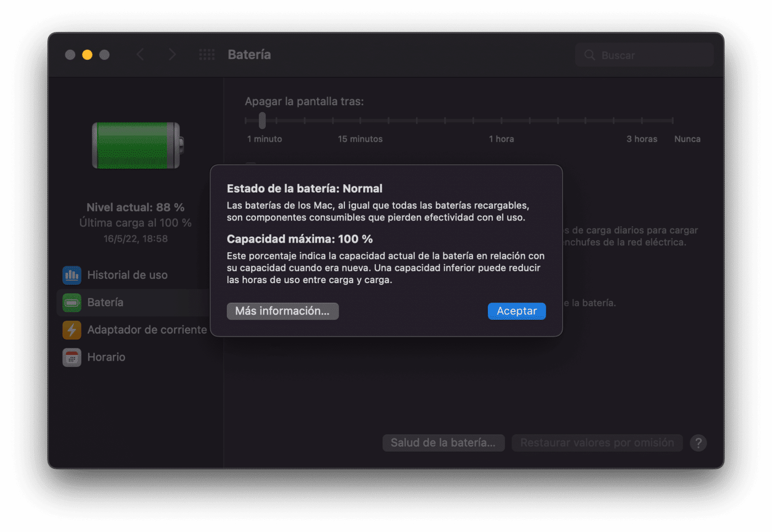Select Historial de uso in the sidebar

[127, 275]
